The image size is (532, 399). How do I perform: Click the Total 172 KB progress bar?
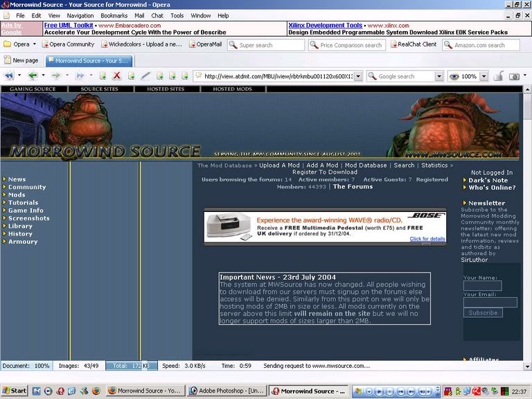click(x=132, y=366)
